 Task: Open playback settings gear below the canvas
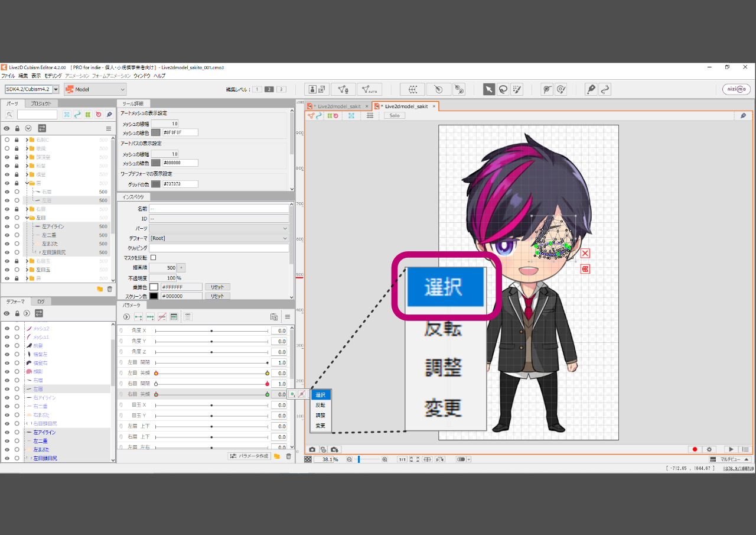[709, 450]
